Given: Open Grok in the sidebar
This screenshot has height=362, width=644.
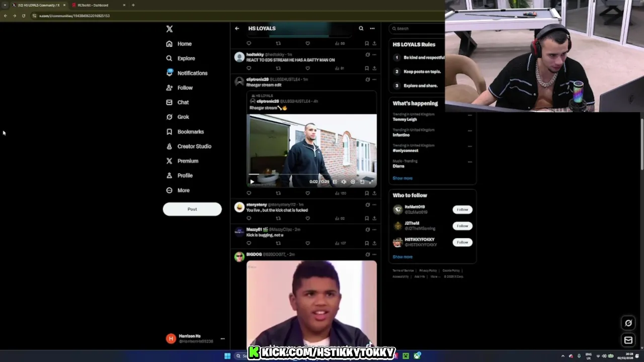Looking at the screenshot, I should coord(178,117).
